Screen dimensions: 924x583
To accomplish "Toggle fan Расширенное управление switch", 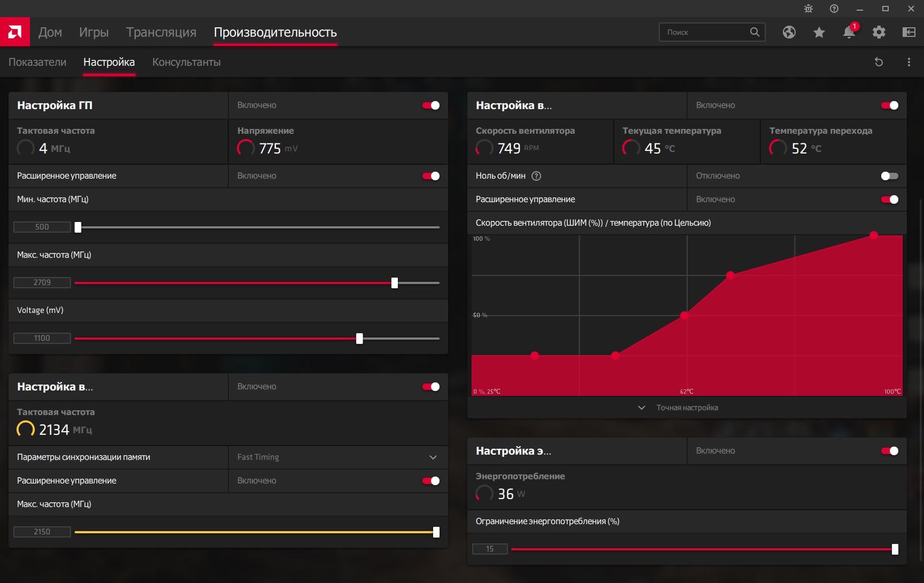I will tap(890, 200).
